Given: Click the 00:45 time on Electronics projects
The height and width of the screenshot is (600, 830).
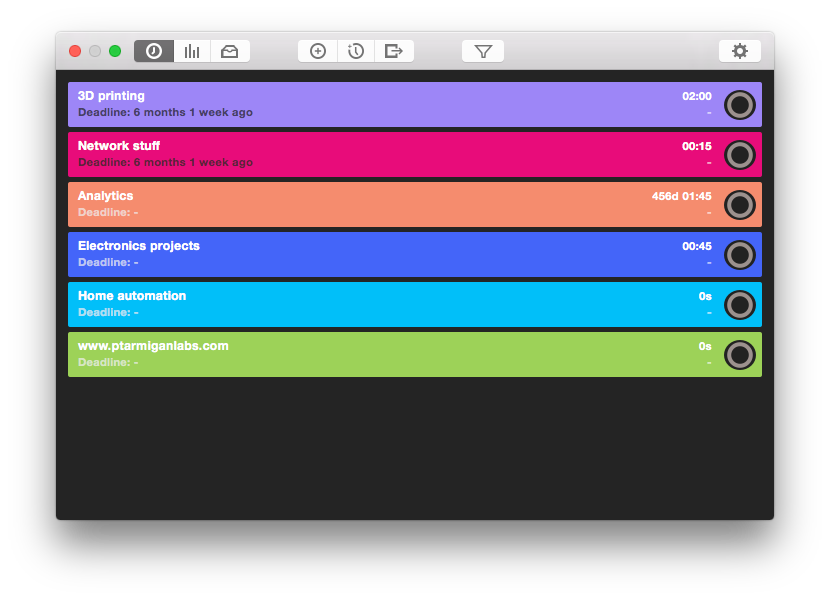Looking at the screenshot, I should coord(697,246).
